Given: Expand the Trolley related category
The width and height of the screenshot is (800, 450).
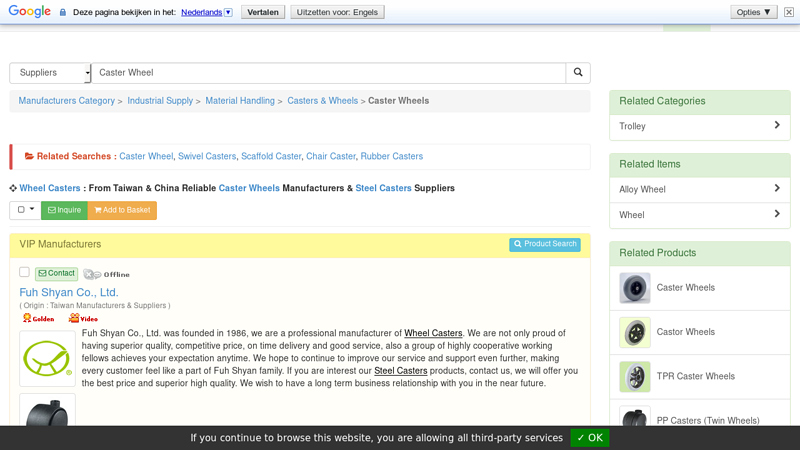Looking at the screenshot, I should [699, 127].
